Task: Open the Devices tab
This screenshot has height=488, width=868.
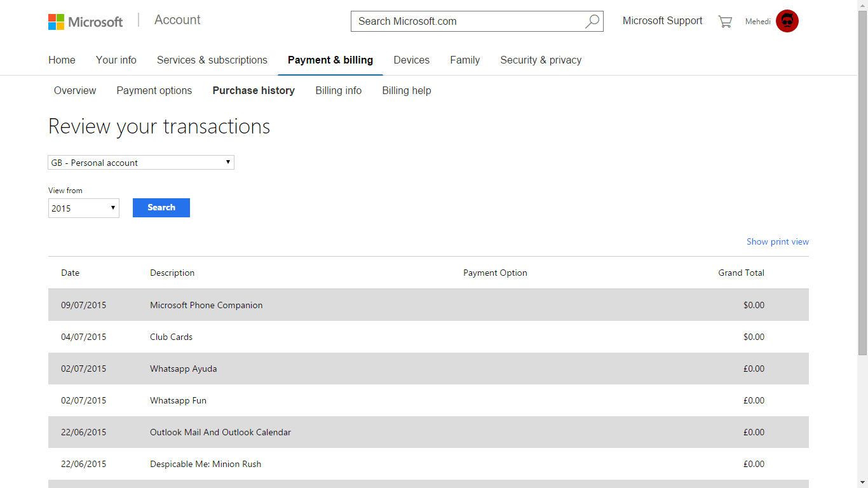Action: 412,60
